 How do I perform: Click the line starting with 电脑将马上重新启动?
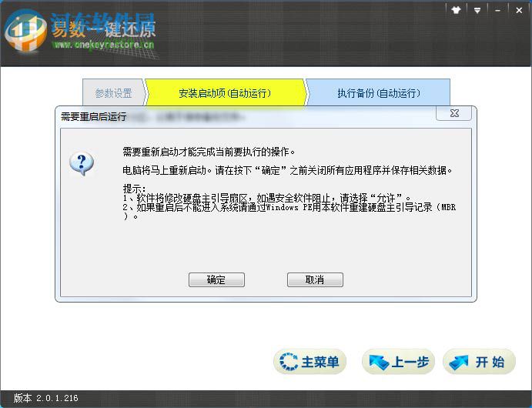click(x=287, y=170)
